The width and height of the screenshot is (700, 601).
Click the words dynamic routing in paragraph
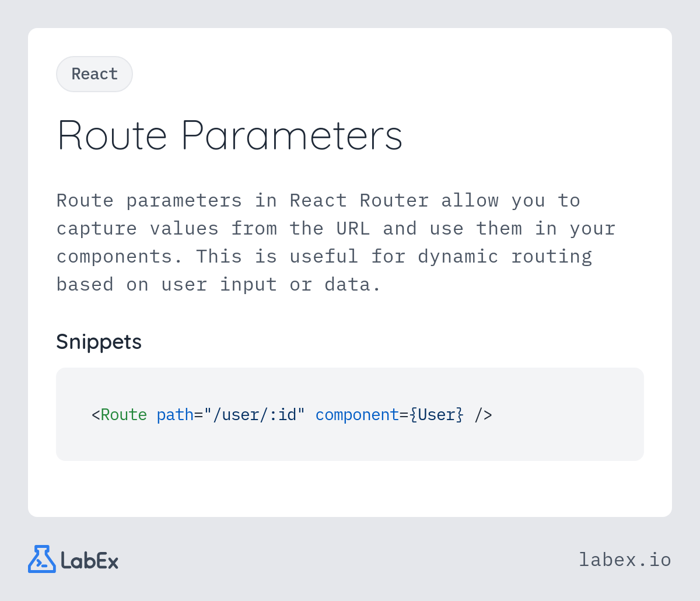[x=505, y=256]
